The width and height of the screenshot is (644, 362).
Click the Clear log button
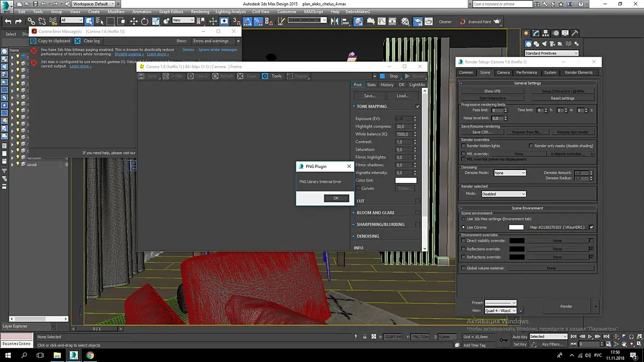(x=87, y=41)
